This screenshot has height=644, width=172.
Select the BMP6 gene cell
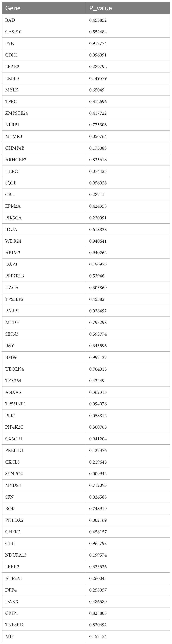point(11,357)
